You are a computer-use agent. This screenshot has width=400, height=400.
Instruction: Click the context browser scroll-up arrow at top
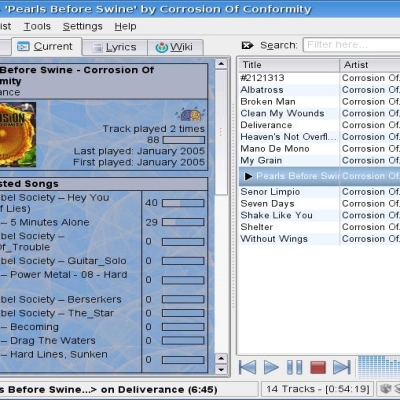[221, 64]
